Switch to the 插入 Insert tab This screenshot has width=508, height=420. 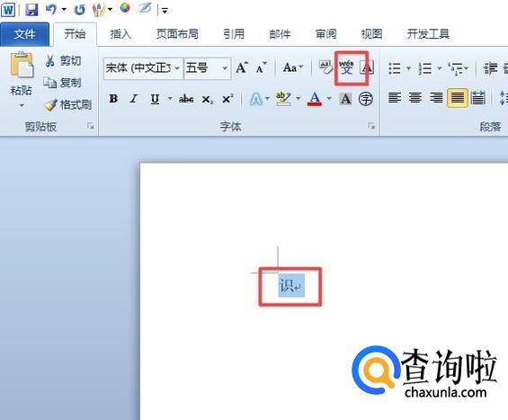click(x=120, y=34)
